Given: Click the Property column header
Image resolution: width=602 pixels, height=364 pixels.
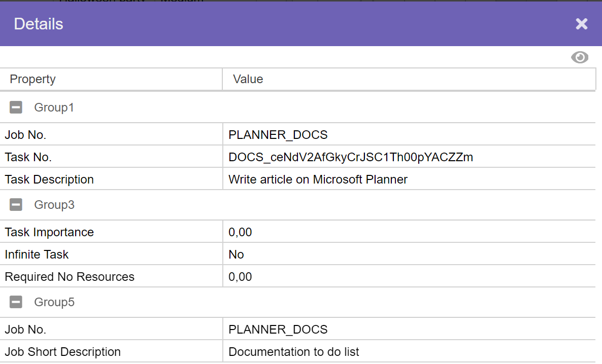Looking at the screenshot, I should [32, 79].
